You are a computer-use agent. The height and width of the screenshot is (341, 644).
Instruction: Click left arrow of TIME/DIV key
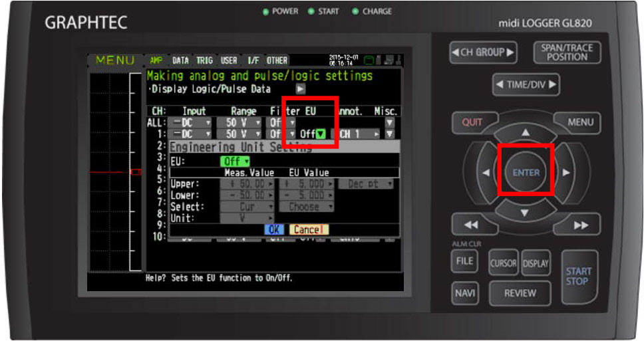coord(500,84)
